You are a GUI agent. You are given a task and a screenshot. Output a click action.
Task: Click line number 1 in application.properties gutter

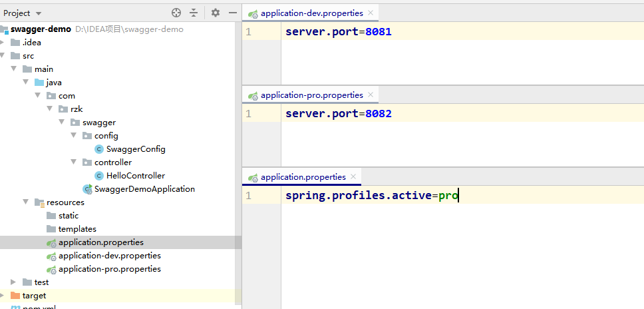click(248, 196)
